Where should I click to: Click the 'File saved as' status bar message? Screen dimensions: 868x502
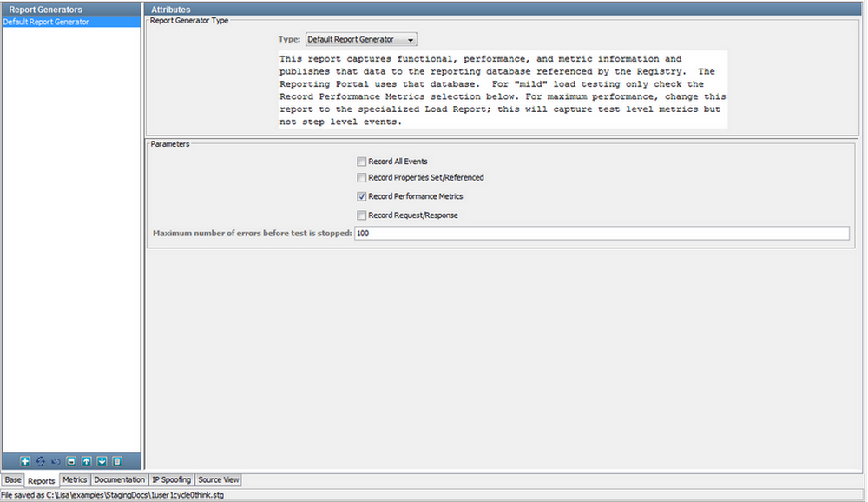pos(113,495)
